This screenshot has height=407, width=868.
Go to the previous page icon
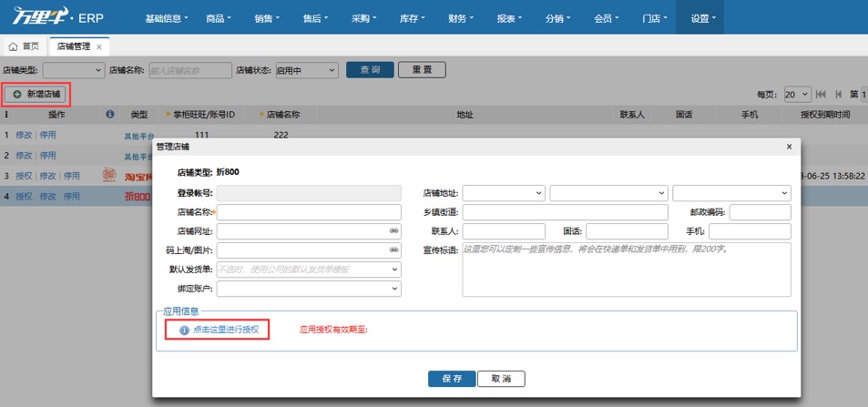point(839,95)
